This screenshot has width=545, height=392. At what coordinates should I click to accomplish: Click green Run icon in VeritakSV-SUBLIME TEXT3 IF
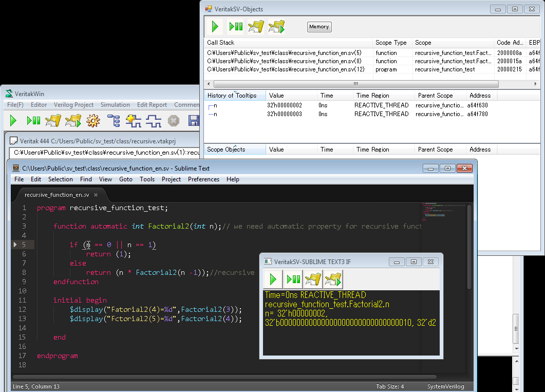[273, 279]
